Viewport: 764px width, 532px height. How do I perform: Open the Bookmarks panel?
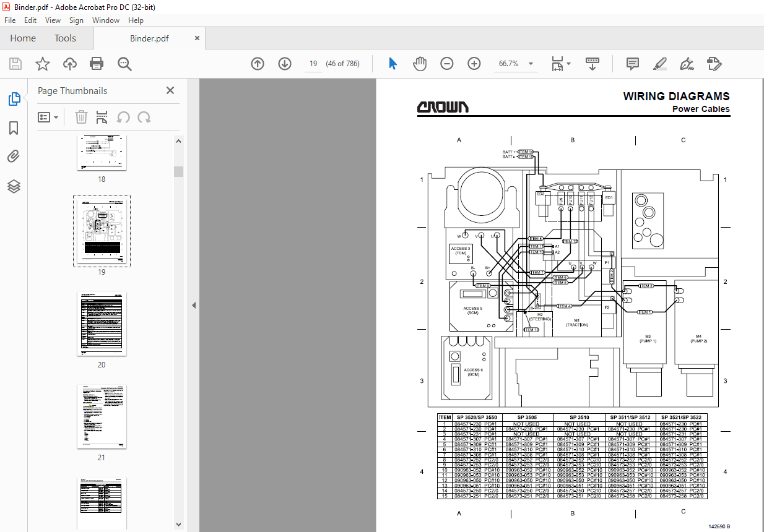pyautogui.click(x=13, y=127)
